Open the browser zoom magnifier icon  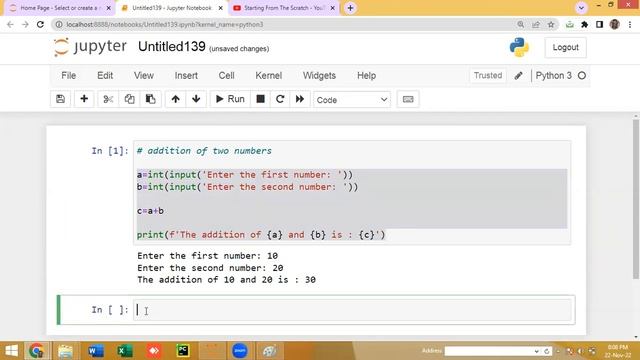[521, 24]
